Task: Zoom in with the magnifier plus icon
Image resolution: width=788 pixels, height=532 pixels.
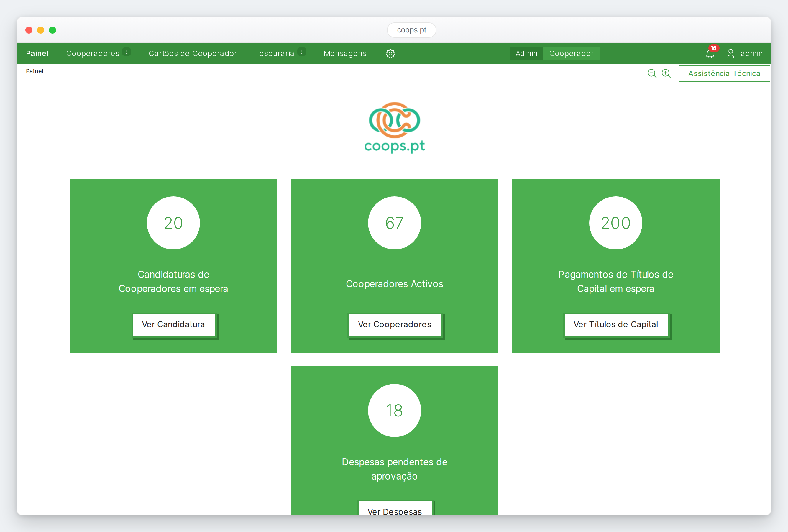Action: (666, 74)
